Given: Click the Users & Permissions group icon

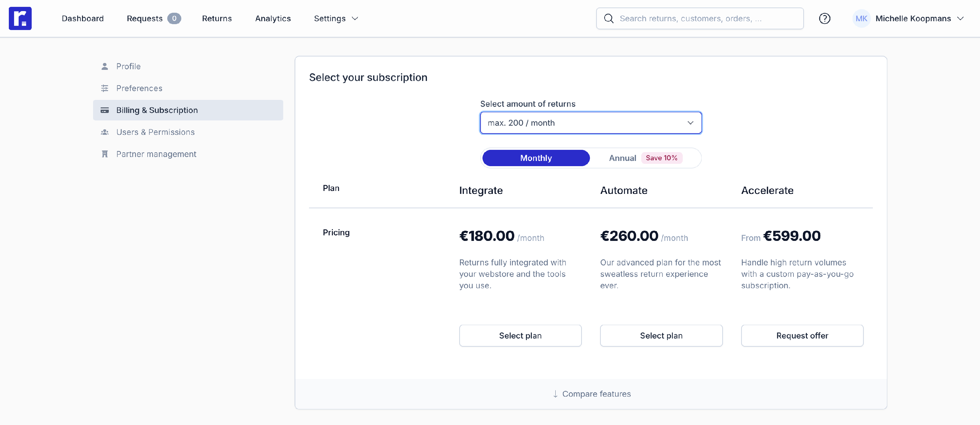Looking at the screenshot, I should pos(105,132).
